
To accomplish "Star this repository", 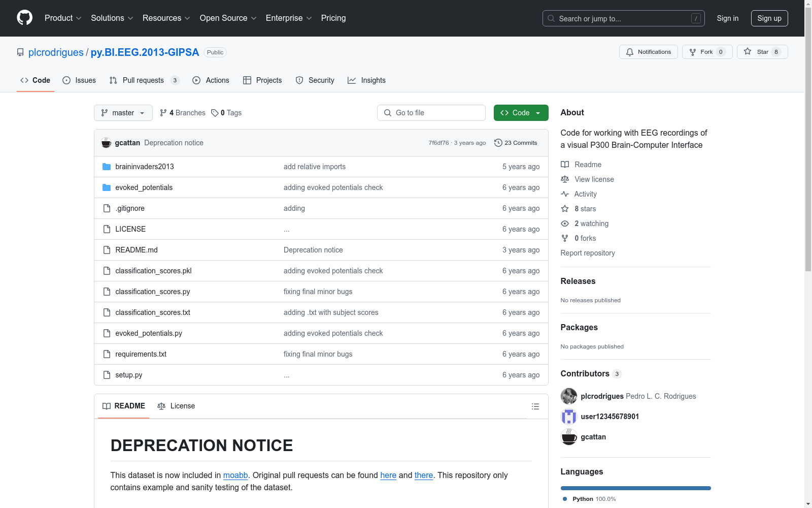I will click(x=762, y=52).
